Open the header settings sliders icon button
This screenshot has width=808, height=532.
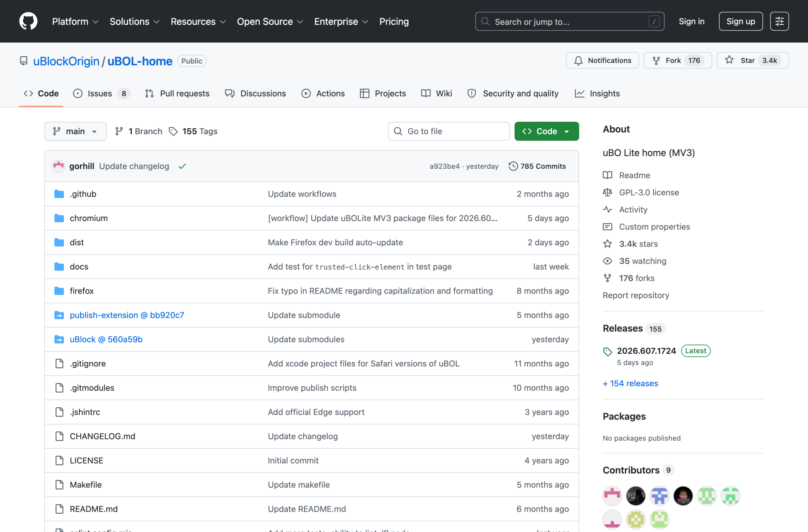click(x=779, y=21)
